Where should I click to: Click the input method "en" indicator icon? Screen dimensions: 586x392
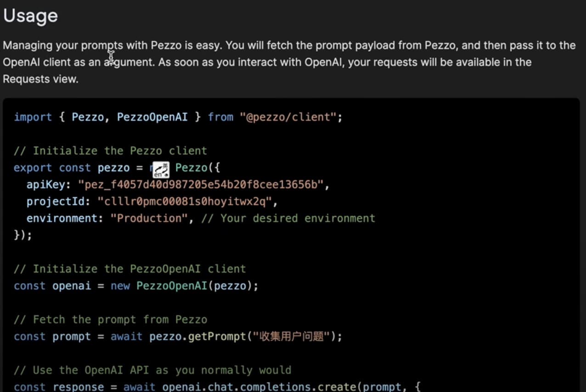pos(161,169)
